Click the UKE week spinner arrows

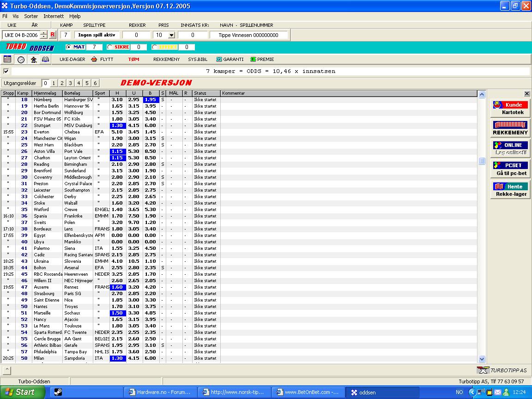tap(43, 35)
